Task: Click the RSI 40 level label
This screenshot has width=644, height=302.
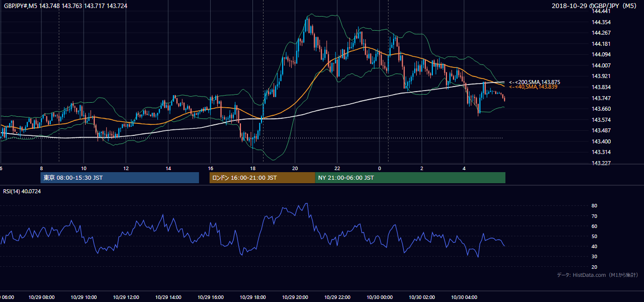Action: pos(595,247)
